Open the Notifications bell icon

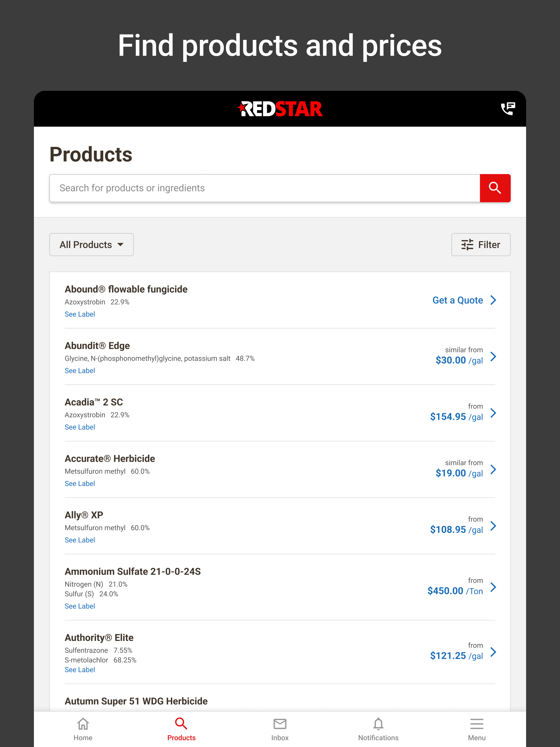pos(378,724)
